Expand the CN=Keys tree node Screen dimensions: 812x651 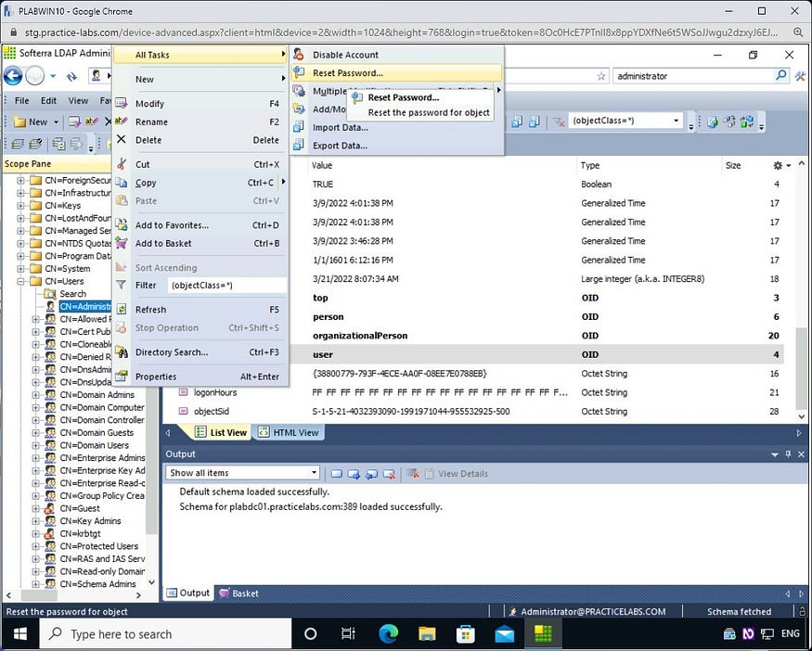click(x=20, y=206)
